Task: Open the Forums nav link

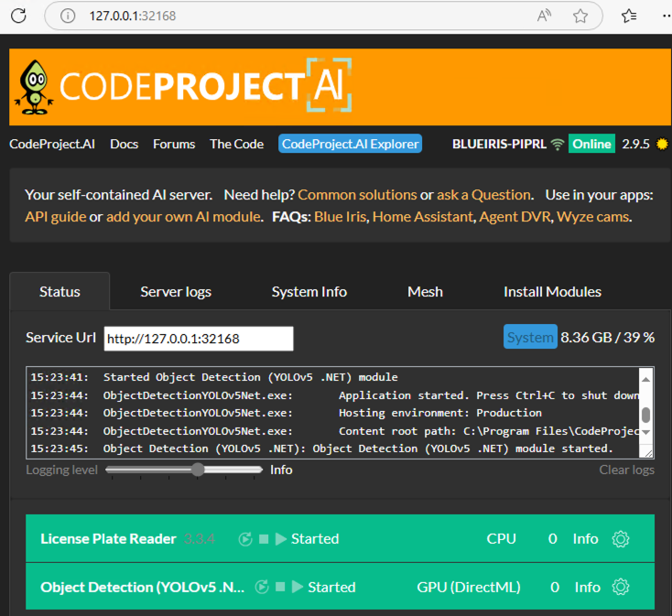Action: coord(174,144)
